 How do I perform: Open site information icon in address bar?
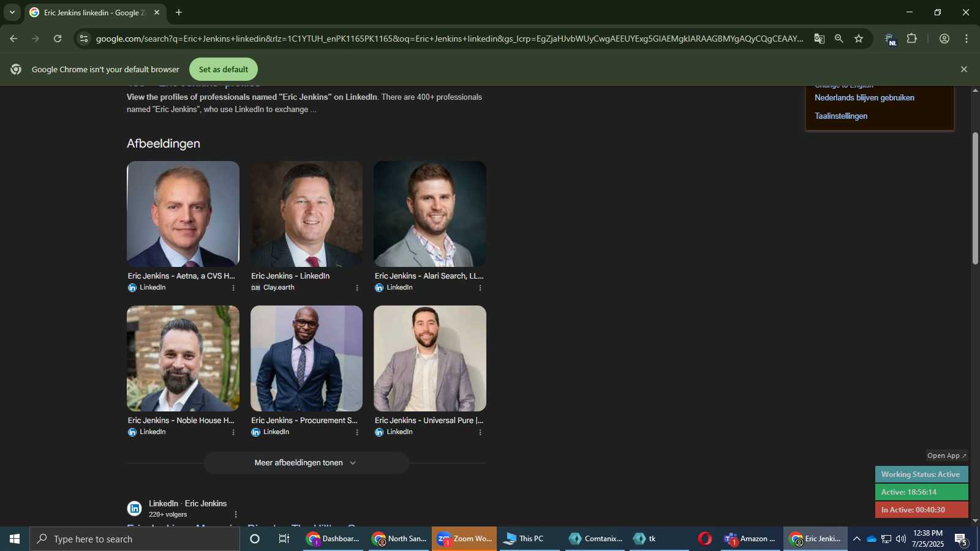(84, 39)
